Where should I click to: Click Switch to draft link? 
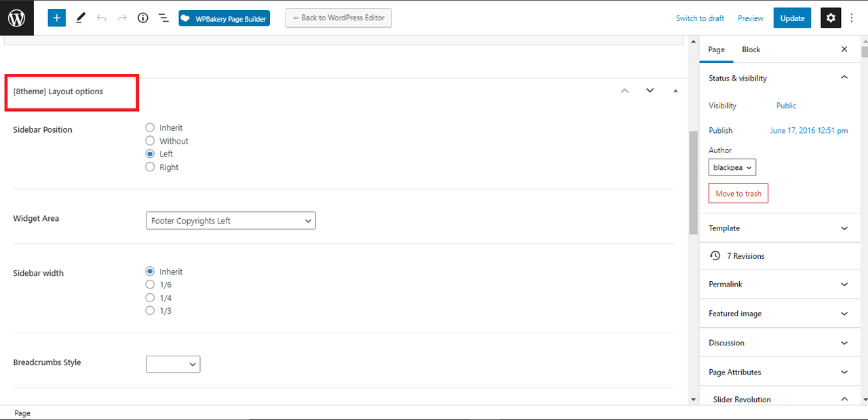pos(700,18)
